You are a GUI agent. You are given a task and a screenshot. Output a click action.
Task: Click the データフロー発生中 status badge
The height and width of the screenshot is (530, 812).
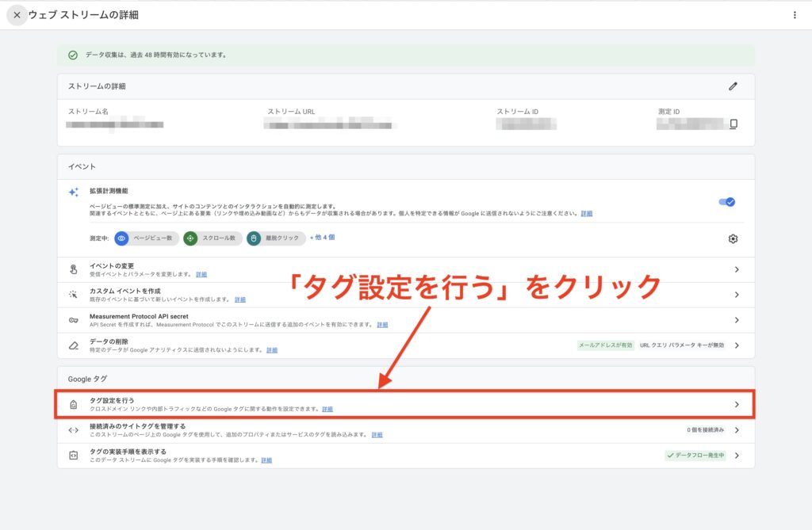pyautogui.click(x=695, y=456)
